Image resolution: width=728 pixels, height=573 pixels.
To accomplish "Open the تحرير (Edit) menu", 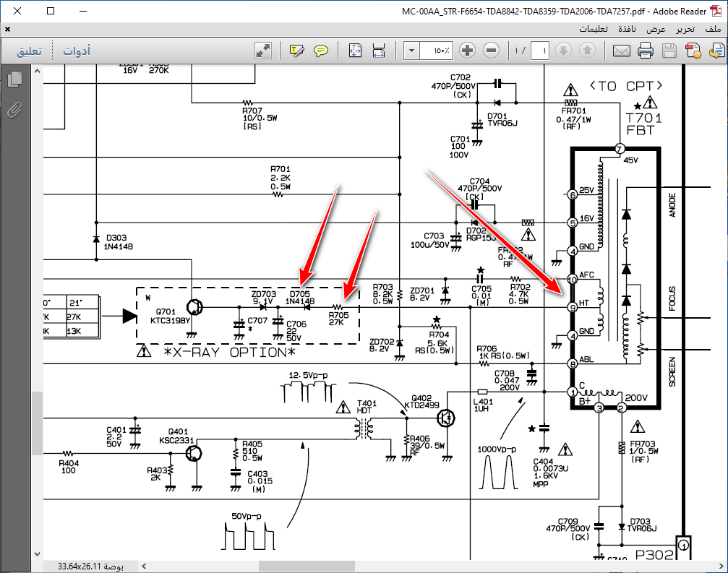I will click(x=685, y=29).
